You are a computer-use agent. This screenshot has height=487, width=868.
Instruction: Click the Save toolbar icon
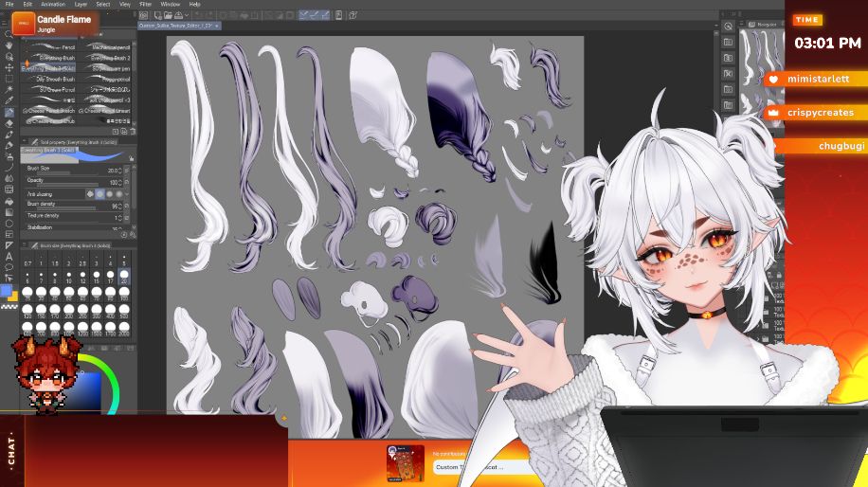pos(178,15)
